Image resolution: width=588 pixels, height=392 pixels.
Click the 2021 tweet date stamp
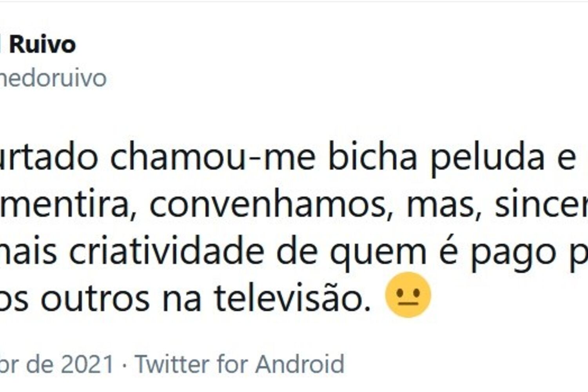point(56,364)
